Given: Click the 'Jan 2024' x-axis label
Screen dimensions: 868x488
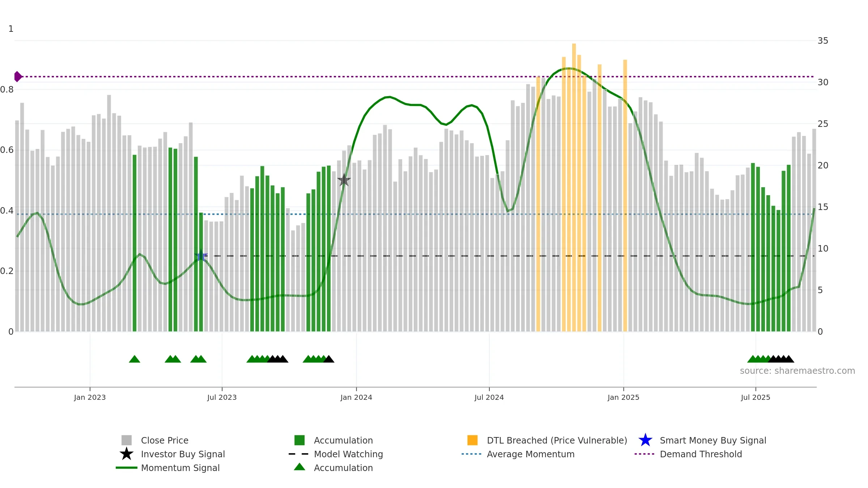Looking at the screenshot, I should coord(356,397).
